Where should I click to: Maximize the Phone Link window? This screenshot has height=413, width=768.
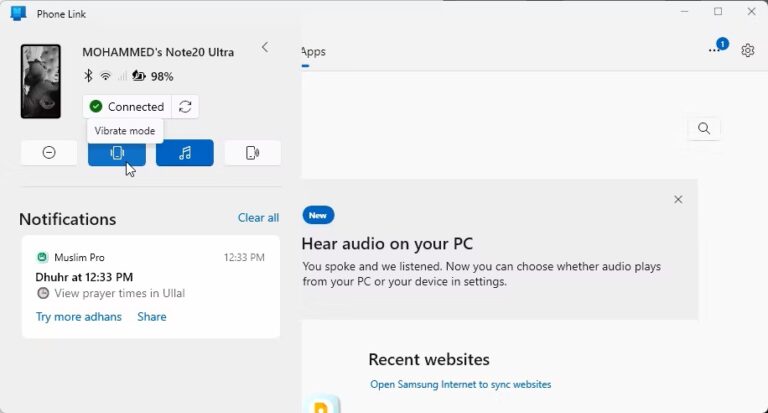coord(718,11)
